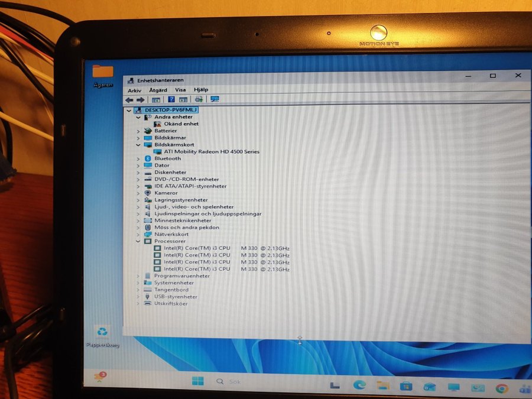The height and width of the screenshot is (399, 532).
Task: Click the scan for hardware changes icon
Action: 199,100
